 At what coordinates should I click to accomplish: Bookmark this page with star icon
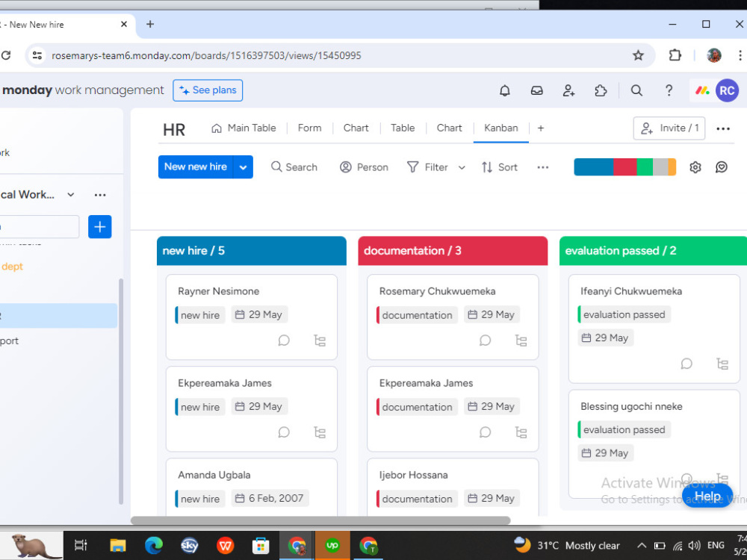pos(638,55)
